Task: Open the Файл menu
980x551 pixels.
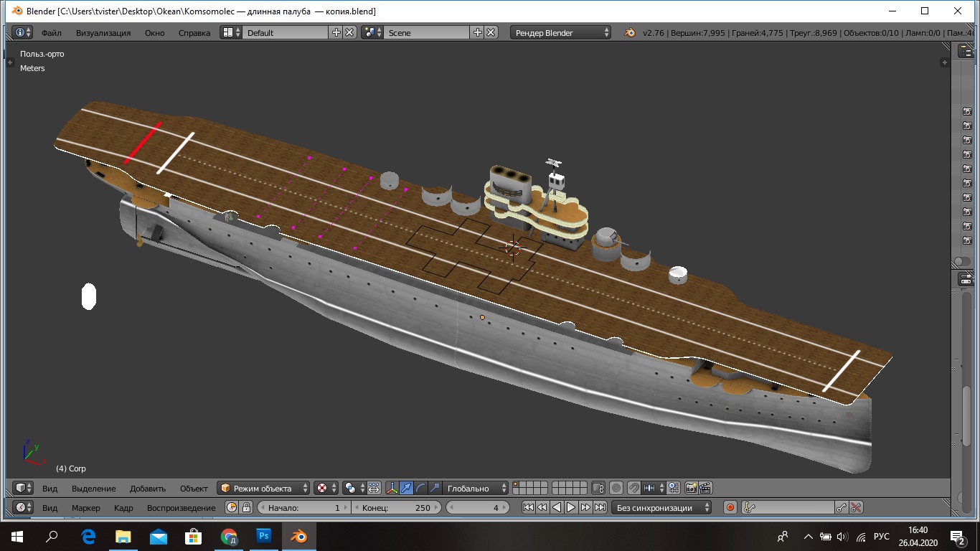Action: click(51, 32)
